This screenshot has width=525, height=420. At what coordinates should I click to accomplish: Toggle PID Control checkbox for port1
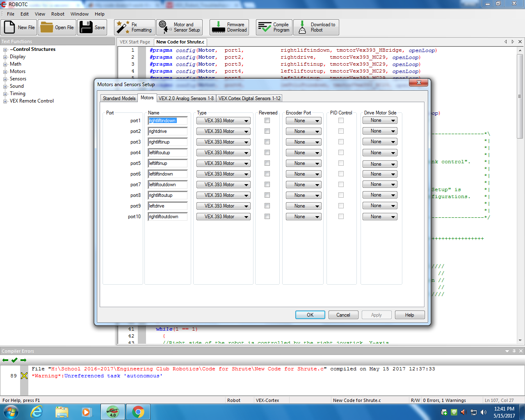point(341,121)
